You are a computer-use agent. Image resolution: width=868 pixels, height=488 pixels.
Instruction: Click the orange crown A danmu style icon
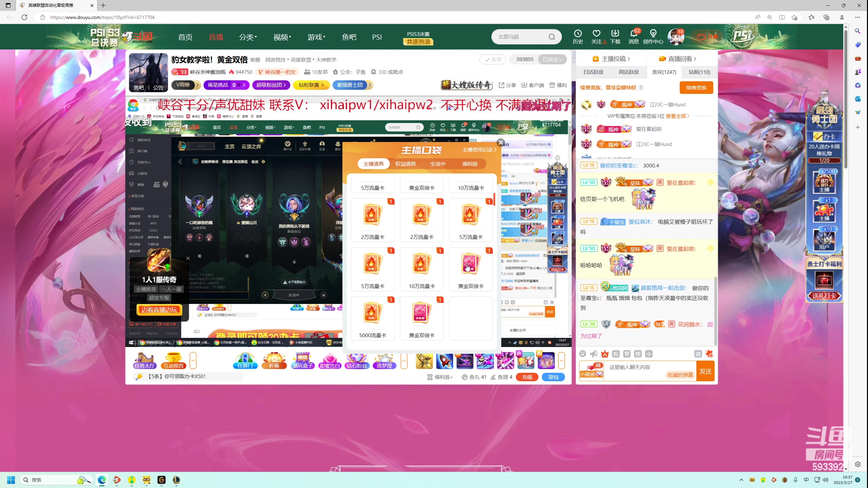[x=605, y=354]
